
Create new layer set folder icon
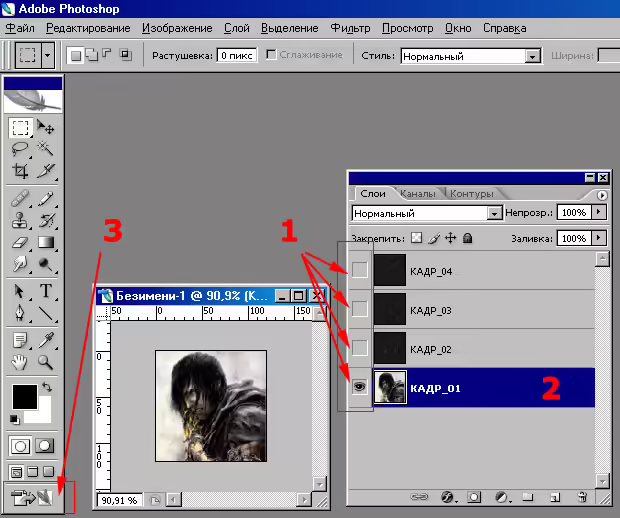[x=527, y=497]
